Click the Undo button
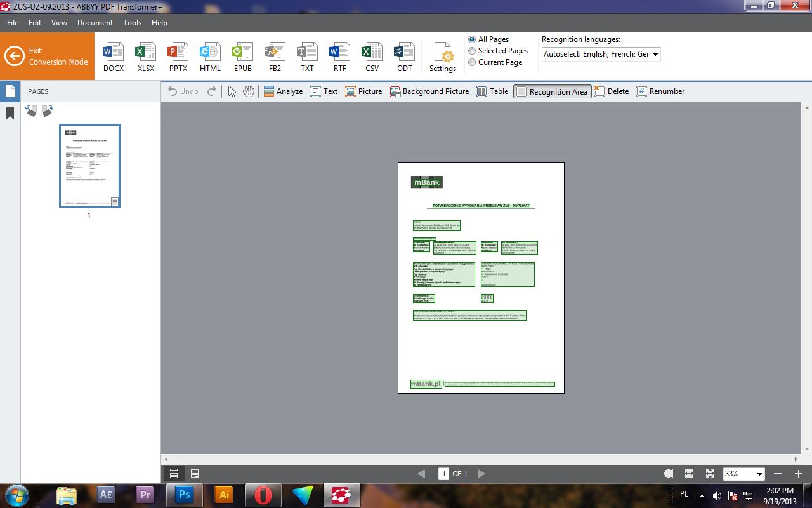Screen dimensions: 812x508 tap(183, 91)
